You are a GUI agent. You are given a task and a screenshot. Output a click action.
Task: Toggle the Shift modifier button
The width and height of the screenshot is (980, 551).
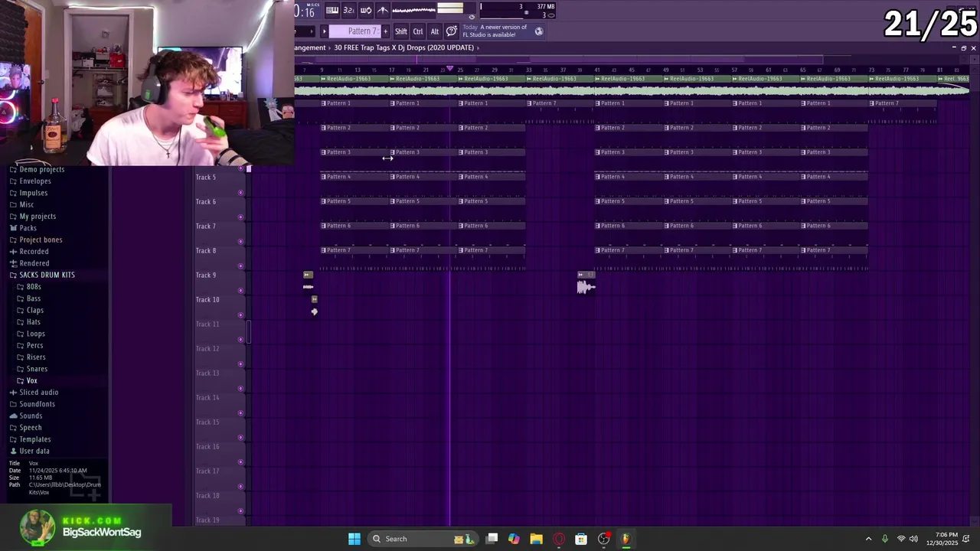coord(401,31)
